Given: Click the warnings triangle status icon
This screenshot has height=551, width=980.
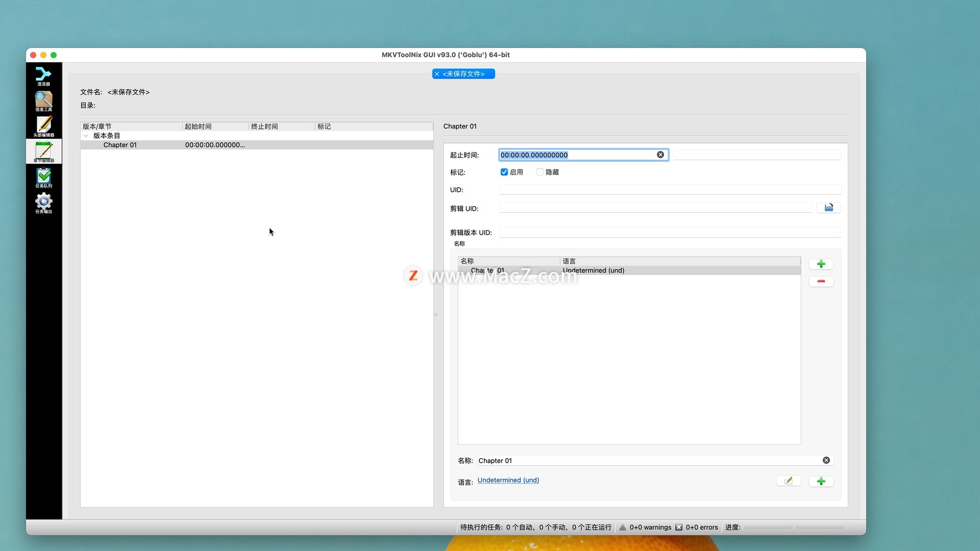Looking at the screenshot, I should click(622, 528).
